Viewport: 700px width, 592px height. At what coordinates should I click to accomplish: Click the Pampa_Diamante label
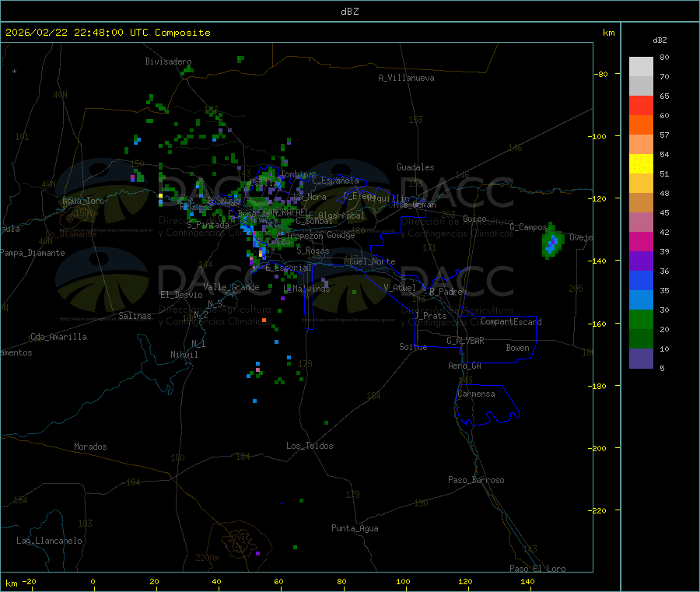click(33, 253)
